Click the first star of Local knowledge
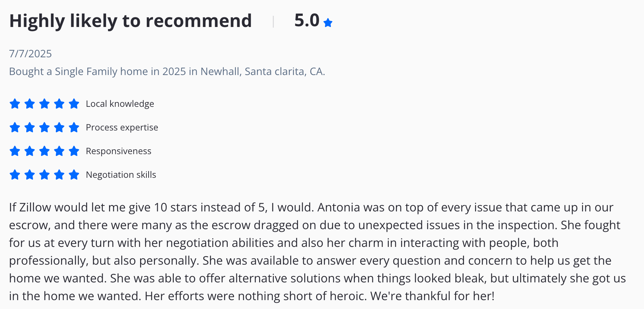Viewport: 644px width, 309px height. 15,104
